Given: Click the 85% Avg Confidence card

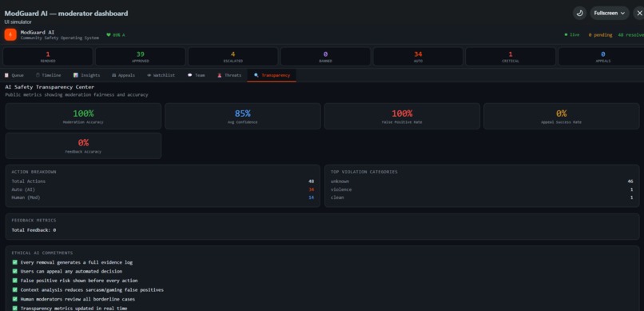Looking at the screenshot, I should point(243,116).
